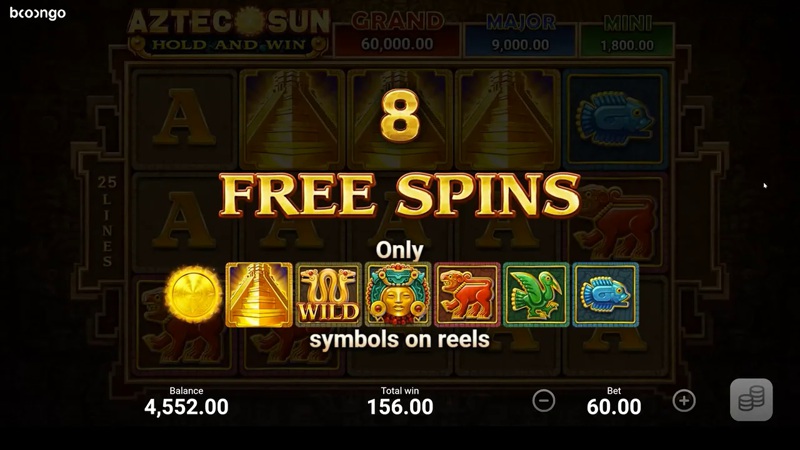
Task: Click the Aztec mask symbol
Action: [398, 295]
